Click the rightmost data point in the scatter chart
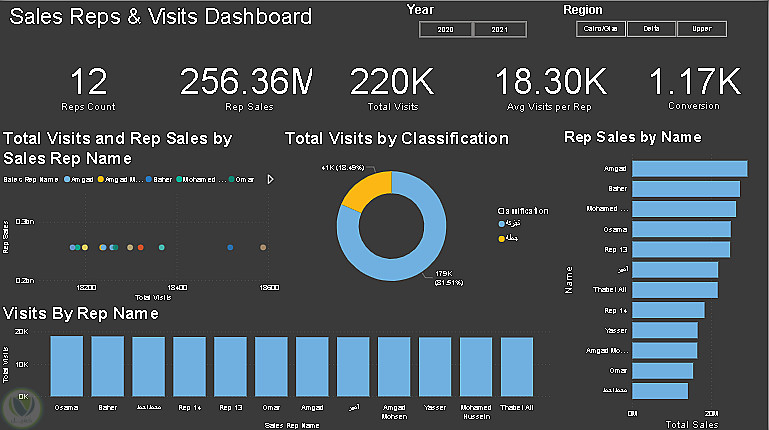This screenshot has width=769, height=430. pos(262,247)
